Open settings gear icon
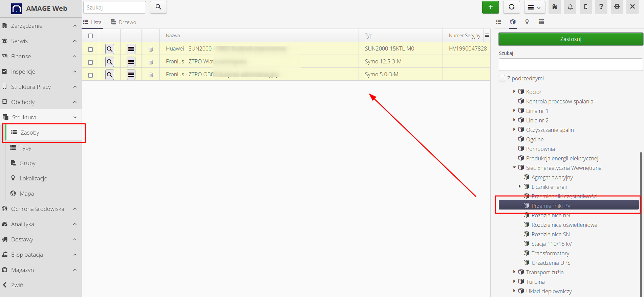644x297 pixels. (x=617, y=7)
